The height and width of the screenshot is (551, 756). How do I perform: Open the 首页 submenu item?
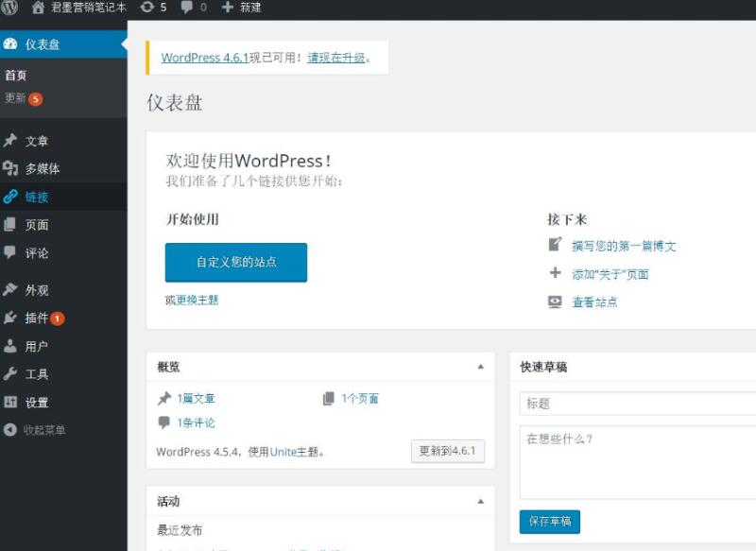click(16, 76)
